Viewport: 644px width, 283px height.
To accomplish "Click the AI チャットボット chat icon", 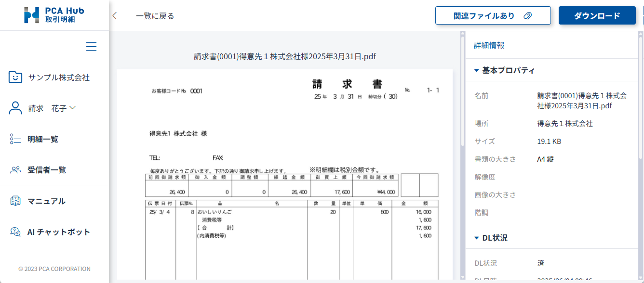I will pos(15,232).
